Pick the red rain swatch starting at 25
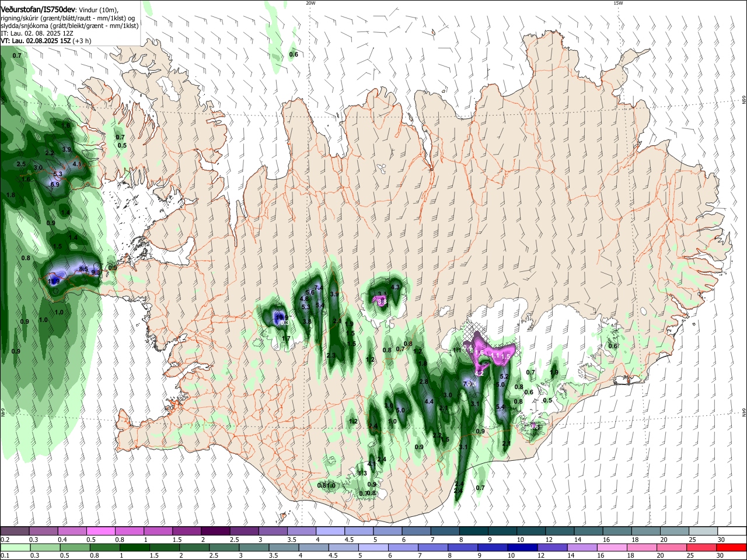Screen dimensions: 747x560 tap(703, 547)
